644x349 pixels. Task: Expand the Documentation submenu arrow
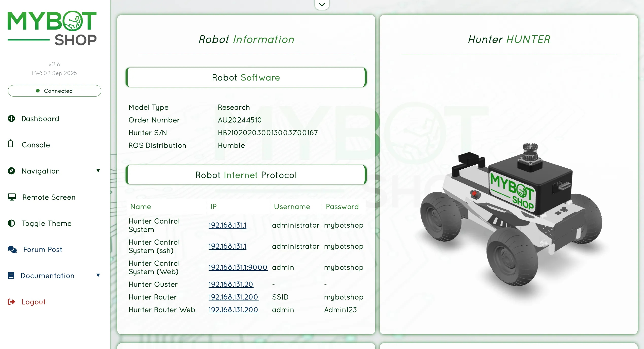point(98,275)
